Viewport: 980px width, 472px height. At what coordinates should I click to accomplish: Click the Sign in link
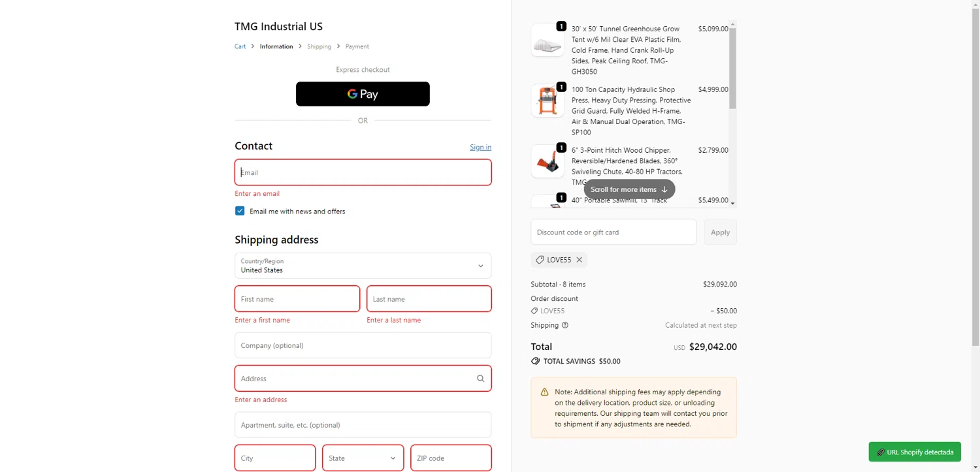(x=480, y=147)
